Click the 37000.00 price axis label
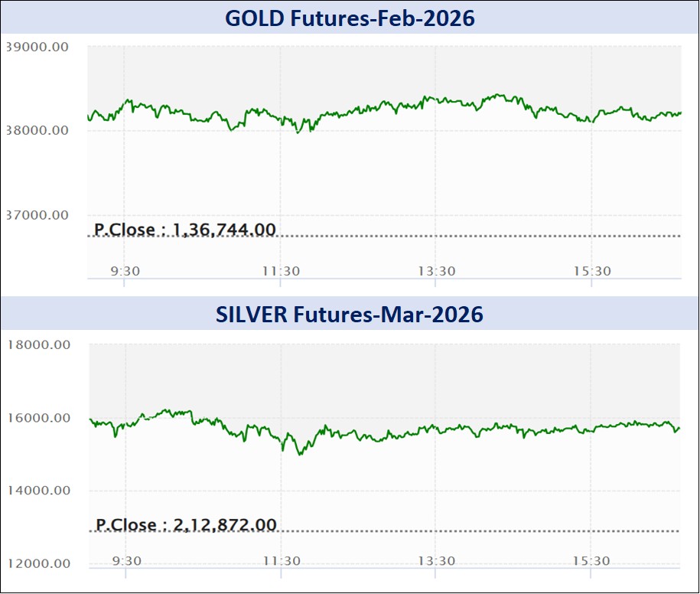This screenshot has width=700, height=594. click(37, 215)
